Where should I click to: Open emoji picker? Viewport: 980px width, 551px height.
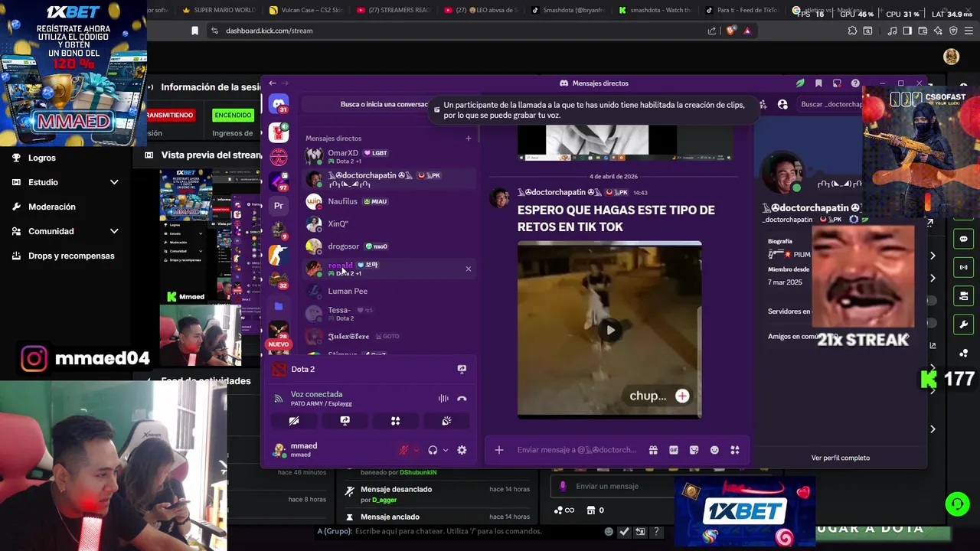coord(714,450)
